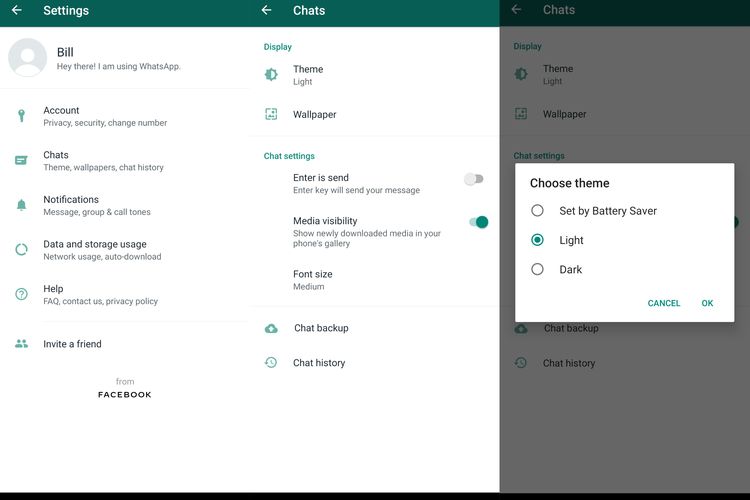Confirm the theme with OK
The width and height of the screenshot is (750, 500).
point(707,303)
